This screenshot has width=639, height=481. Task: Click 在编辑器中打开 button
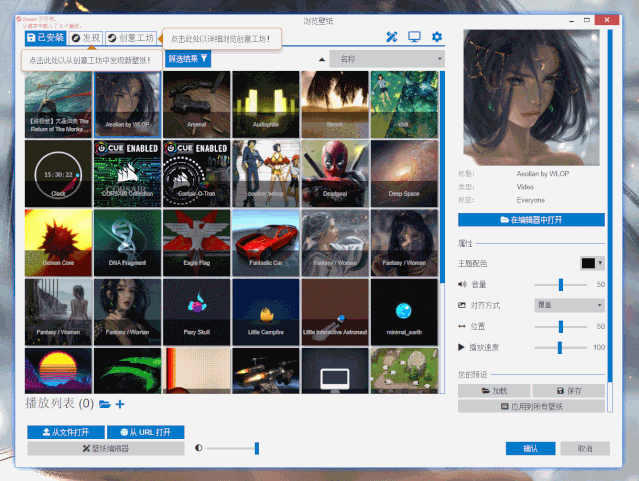[x=531, y=220]
